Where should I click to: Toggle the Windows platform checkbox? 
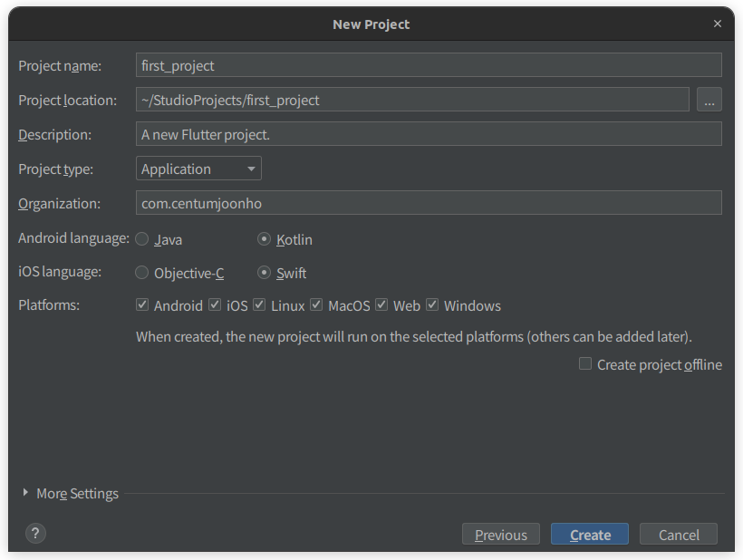tap(432, 304)
